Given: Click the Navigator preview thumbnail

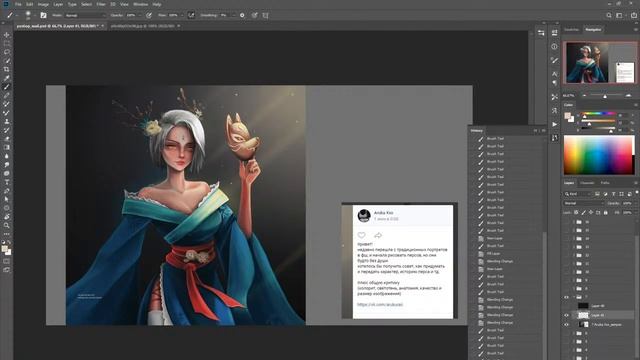Looking at the screenshot, I should (600, 63).
